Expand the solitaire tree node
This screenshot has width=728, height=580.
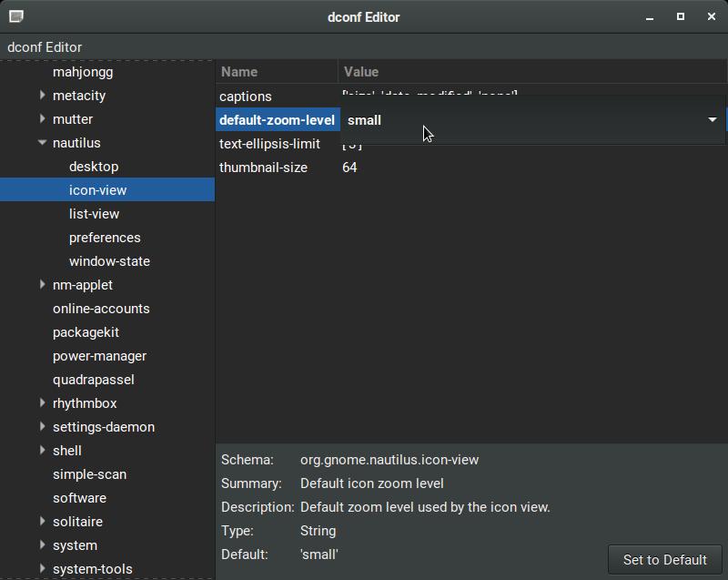tap(43, 521)
